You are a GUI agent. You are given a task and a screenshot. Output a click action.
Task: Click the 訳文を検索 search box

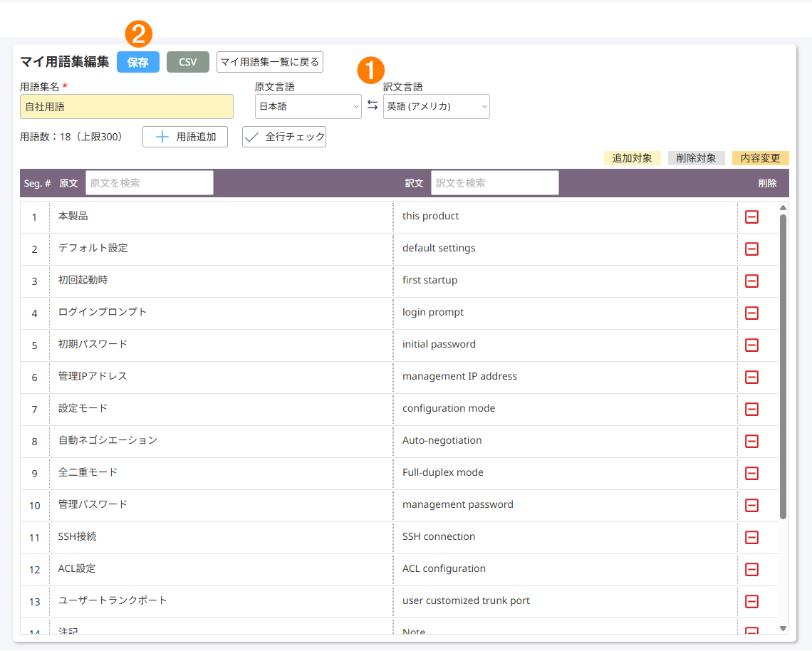[x=495, y=183]
